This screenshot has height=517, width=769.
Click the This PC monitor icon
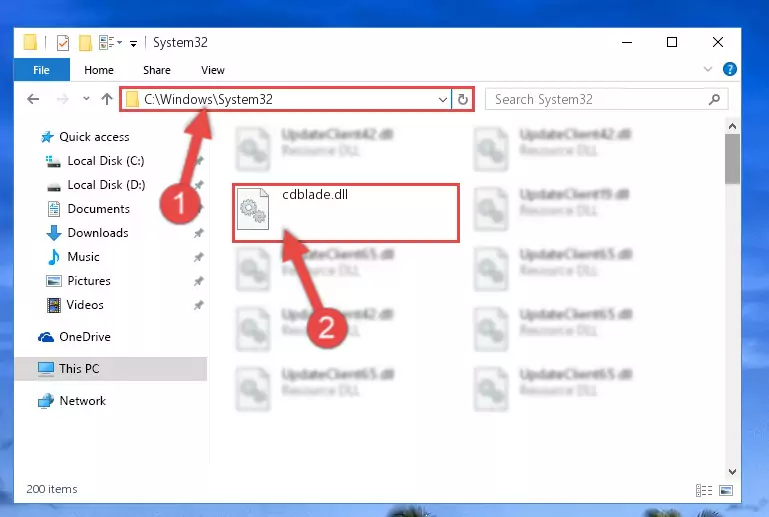click(46, 369)
